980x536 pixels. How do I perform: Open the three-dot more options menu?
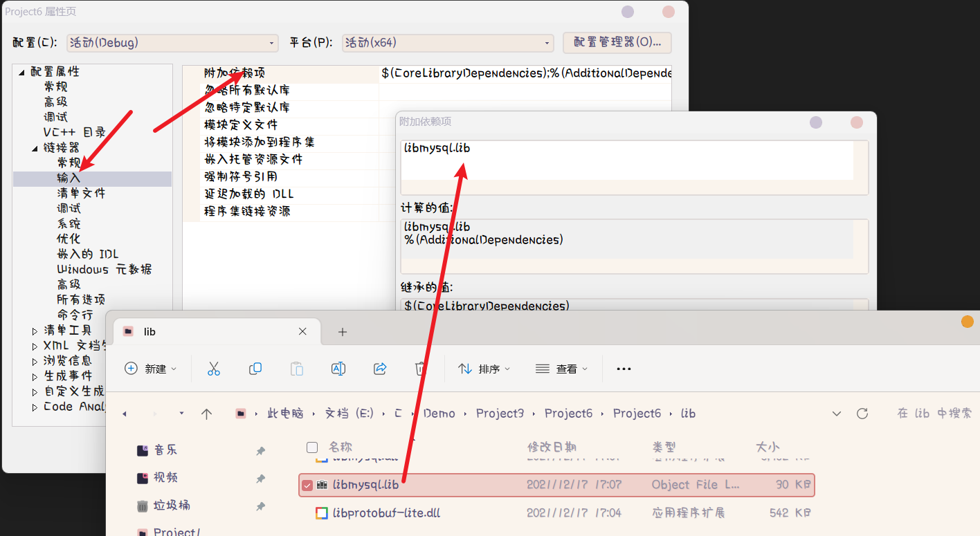624,369
